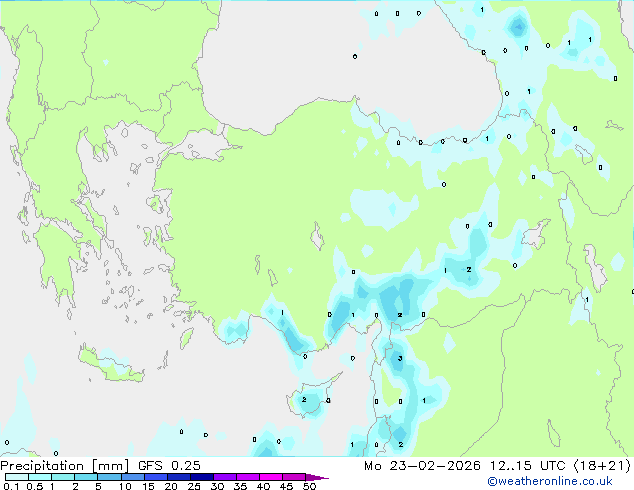Click the 1–2 mm legend swatch
This screenshot has width=634, height=490.
pyautogui.click(x=63, y=477)
